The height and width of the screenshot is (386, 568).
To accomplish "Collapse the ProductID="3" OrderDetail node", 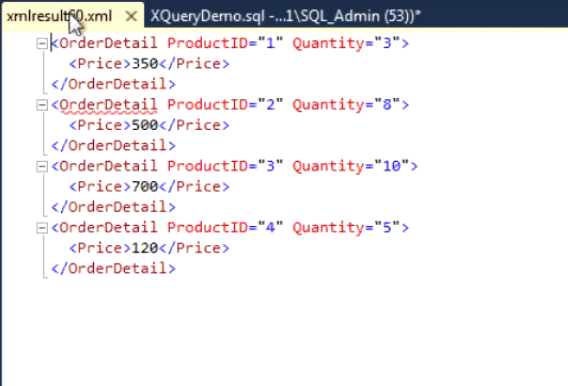I will [x=42, y=167].
